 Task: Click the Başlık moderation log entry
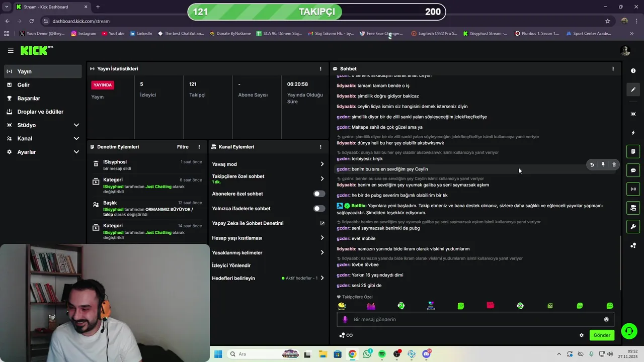pos(147,209)
